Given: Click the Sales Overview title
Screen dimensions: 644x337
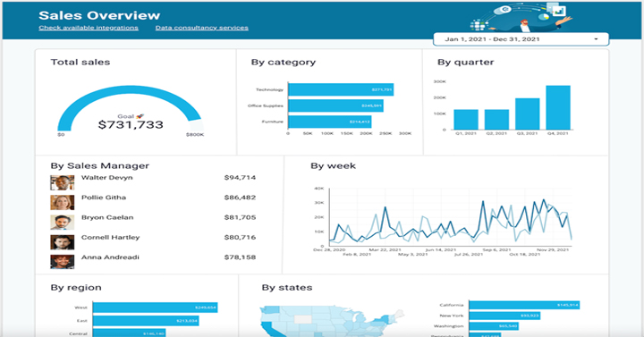Looking at the screenshot, I should coord(99,15).
